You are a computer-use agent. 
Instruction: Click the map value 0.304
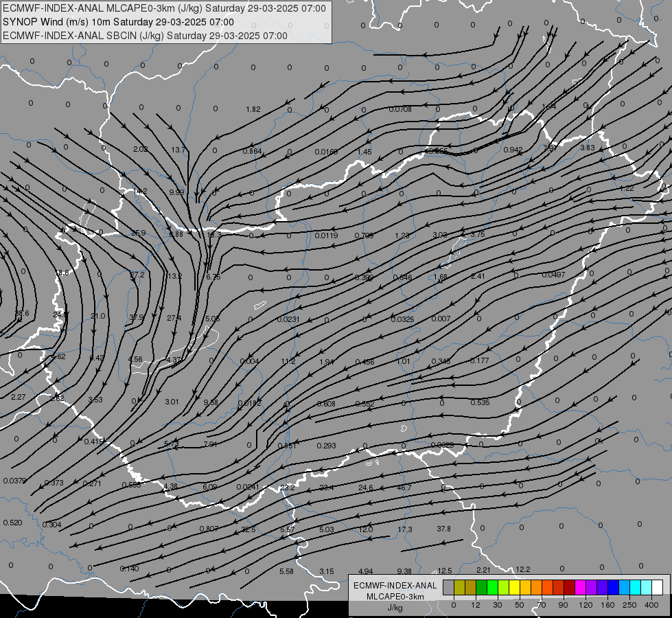tap(52, 525)
